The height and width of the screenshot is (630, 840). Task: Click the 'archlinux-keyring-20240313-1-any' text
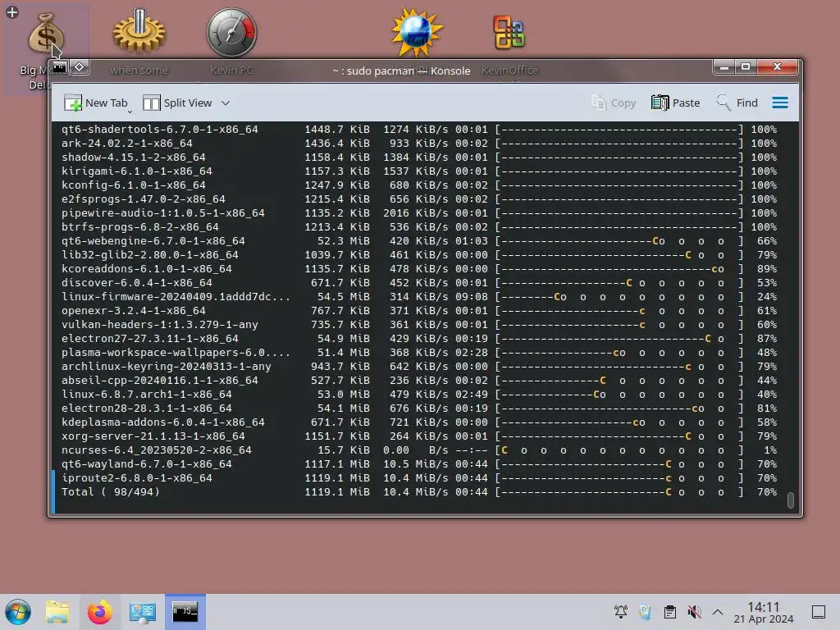pyautogui.click(x=166, y=366)
